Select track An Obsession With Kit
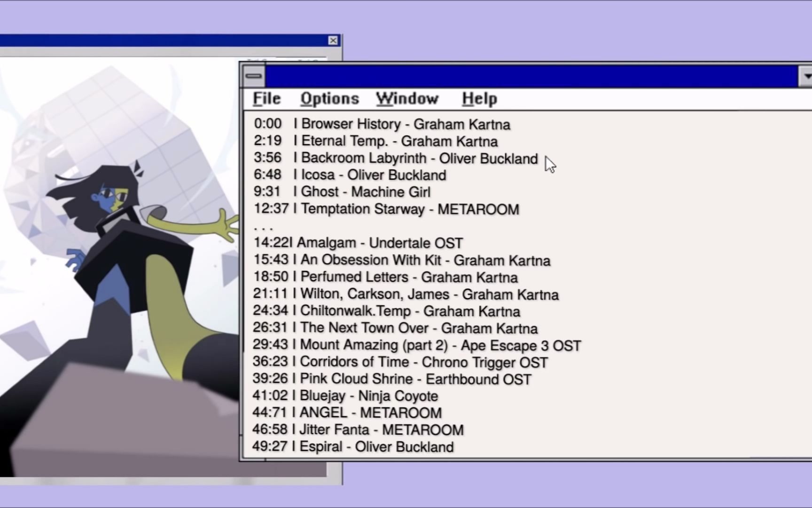 402,260
